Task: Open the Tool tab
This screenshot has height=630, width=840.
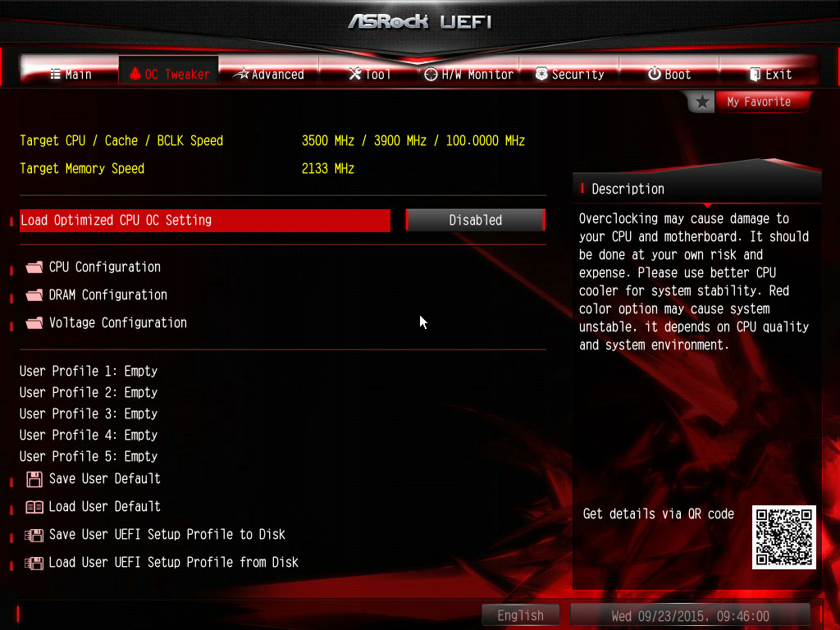Action: click(369, 74)
